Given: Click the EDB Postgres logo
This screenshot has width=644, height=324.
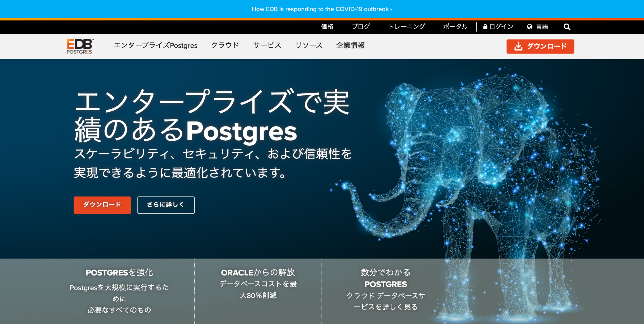Looking at the screenshot, I should 80,46.
